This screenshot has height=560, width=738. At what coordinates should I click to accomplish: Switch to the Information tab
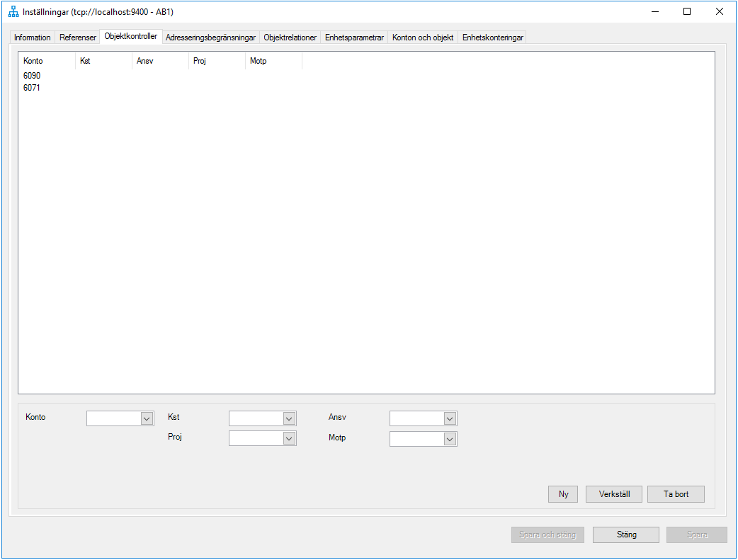(x=32, y=37)
